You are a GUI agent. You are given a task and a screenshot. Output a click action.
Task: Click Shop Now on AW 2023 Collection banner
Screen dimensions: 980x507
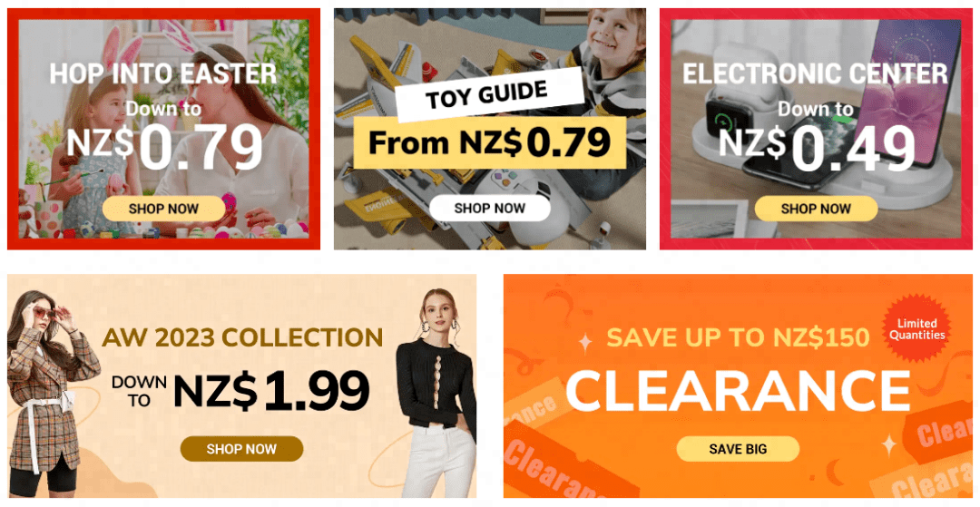(241, 448)
